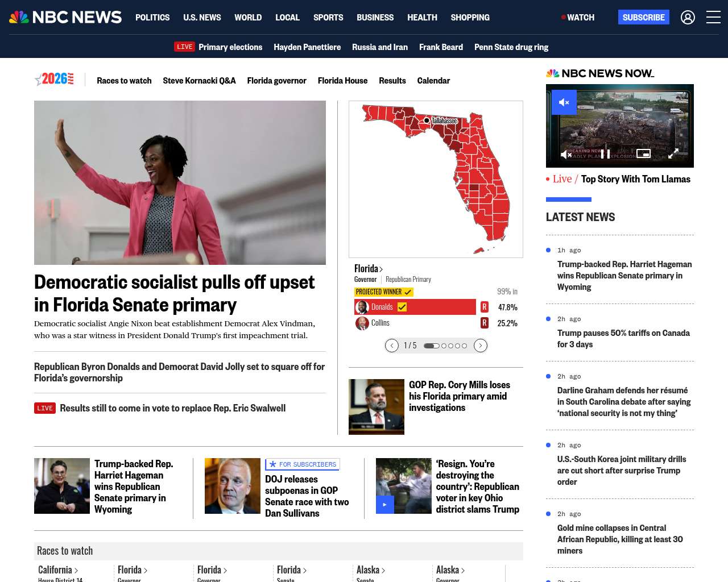Click the Harriet Hageman story thumbnail

coord(62,486)
